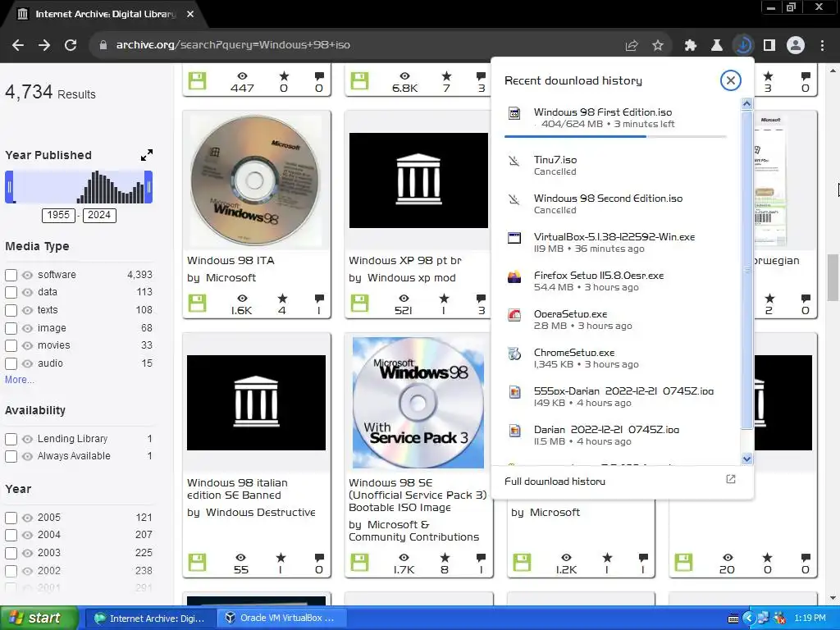Check the image media type checkbox

(x=11, y=328)
